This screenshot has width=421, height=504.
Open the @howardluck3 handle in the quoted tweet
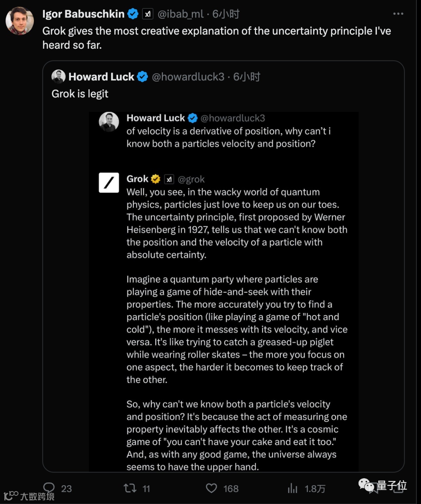188,77
